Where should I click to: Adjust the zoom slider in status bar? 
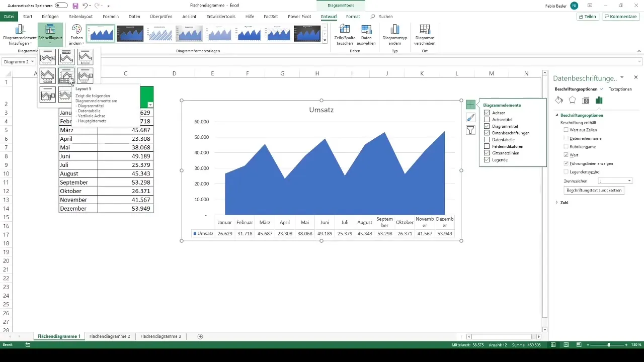pos(609,345)
